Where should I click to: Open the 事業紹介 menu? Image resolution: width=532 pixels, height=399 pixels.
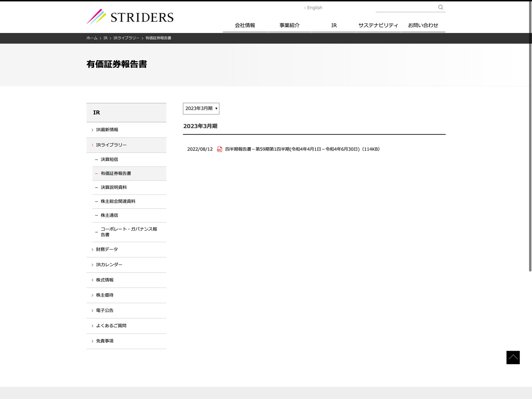pyautogui.click(x=289, y=25)
